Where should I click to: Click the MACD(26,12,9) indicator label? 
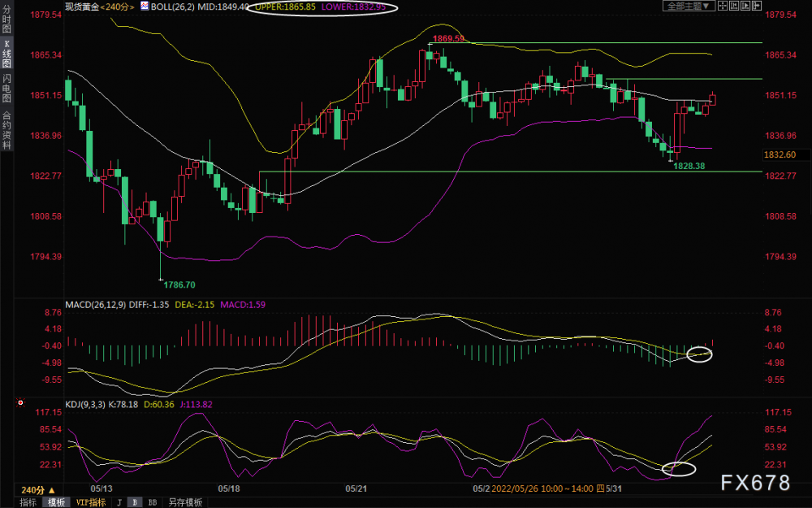point(95,305)
